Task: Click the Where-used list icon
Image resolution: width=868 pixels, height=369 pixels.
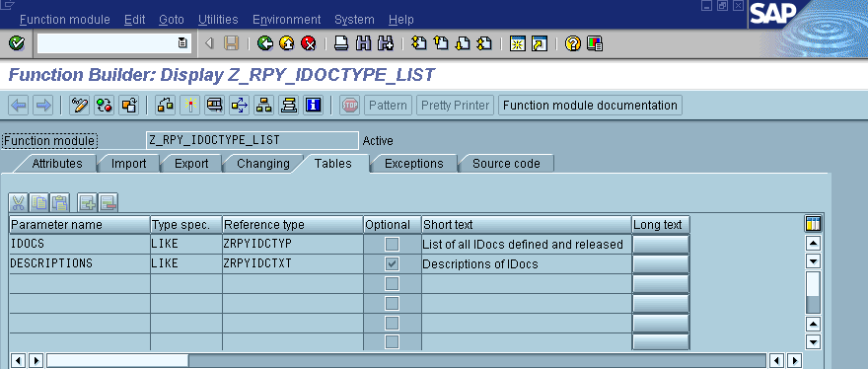Action: [x=239, y=106]
